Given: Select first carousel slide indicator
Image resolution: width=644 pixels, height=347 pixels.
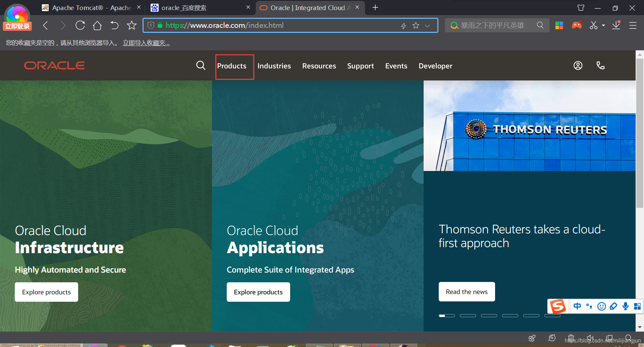Looking at the screenshot, I should (x=447, y=315).
